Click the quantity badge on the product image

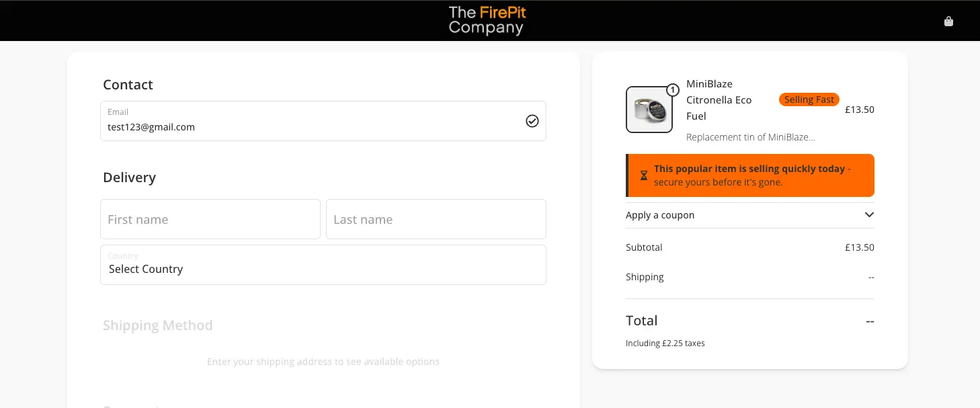coord(672,89)
